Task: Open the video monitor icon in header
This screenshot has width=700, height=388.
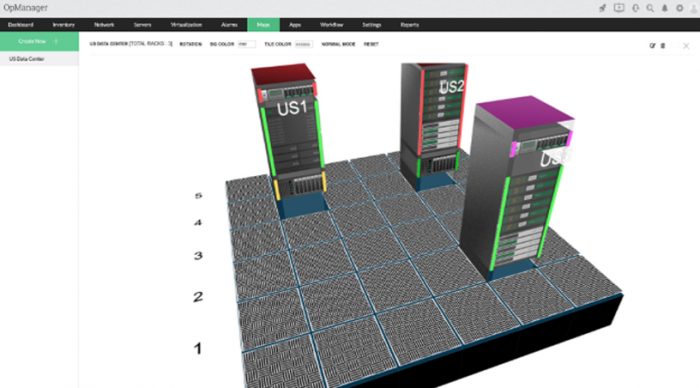Action: coord(619,8)
